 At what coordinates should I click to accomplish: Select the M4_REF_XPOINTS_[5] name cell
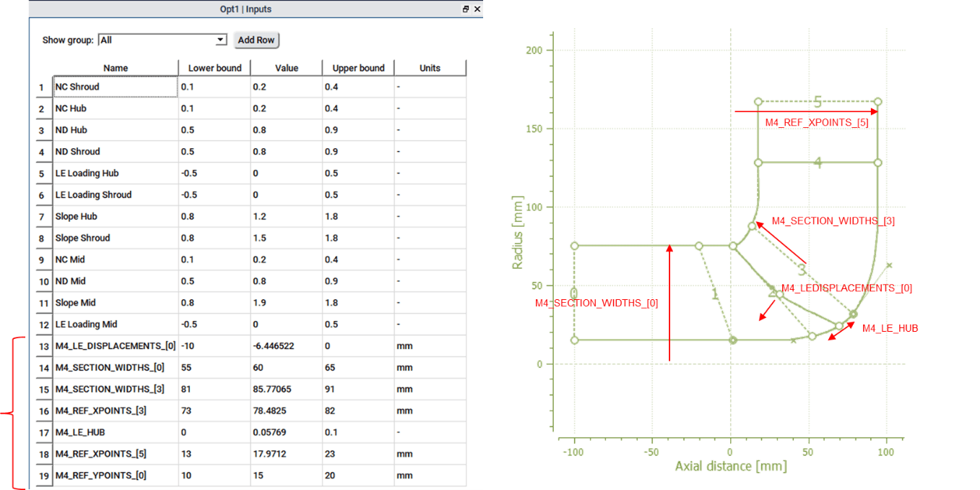click(116, 454)
